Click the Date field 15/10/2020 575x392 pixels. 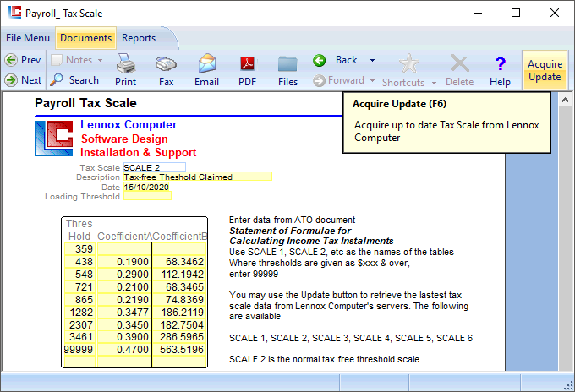tap(146, 188)
